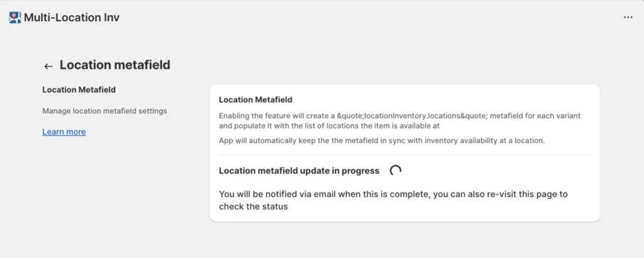Viewport: 644px width, 258px height.
Task: Select the left-side Location Metafield section heading
Action: coord(79,90)
